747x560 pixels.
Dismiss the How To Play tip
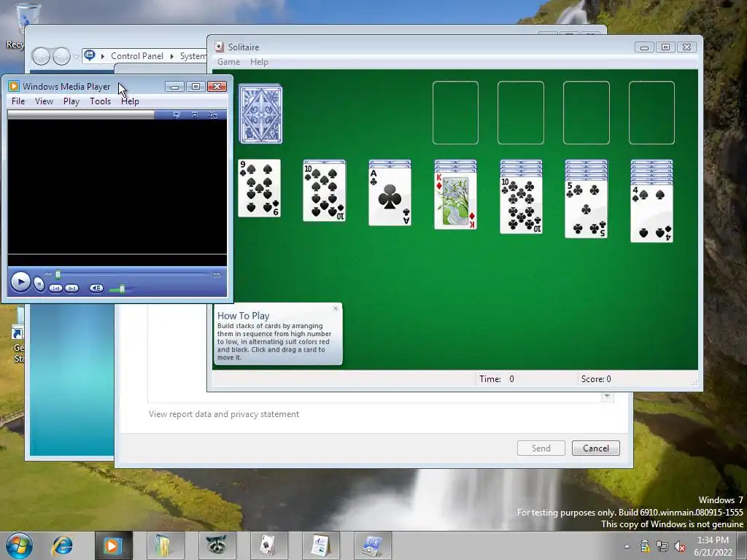click(x=336, y=308)
